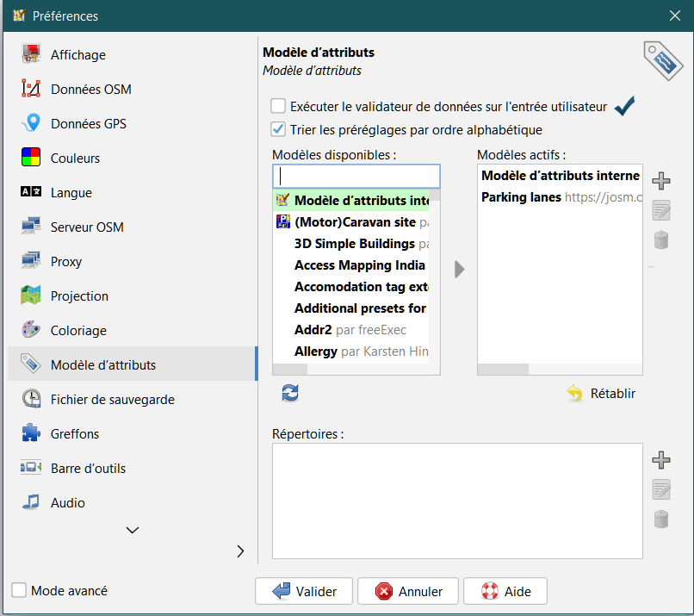The image size is (694, 616).
Task: Click the plus icon beside Répertoires list
Action: (661, 460)
